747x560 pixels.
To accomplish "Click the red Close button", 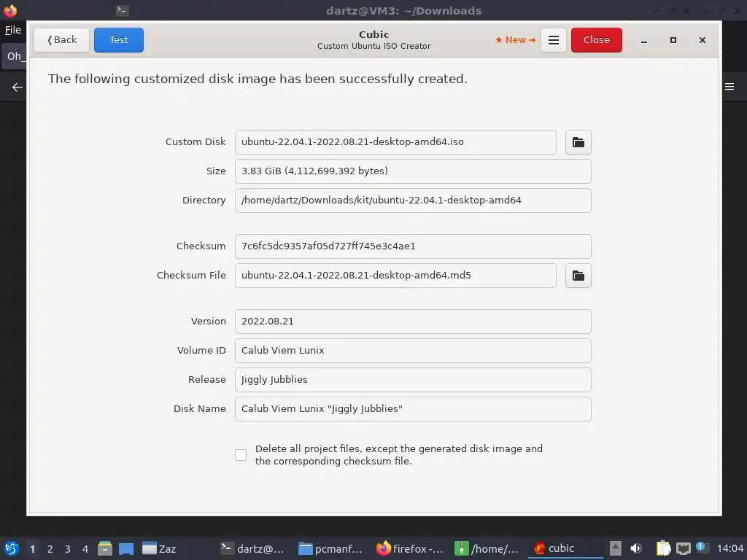I will pos(597,40).
